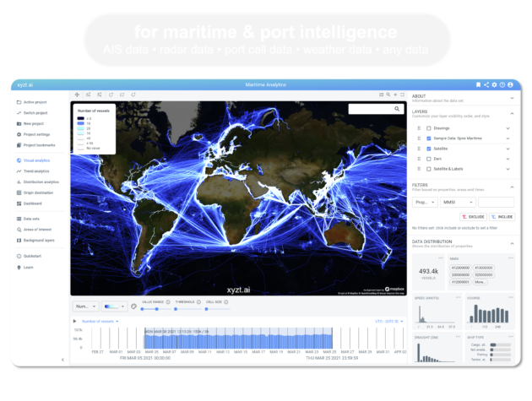The height and width of the screenshot is (401, 532).
Task: Open the help question-mark icon
Action: pyautogui.click(x=502, y=84)
